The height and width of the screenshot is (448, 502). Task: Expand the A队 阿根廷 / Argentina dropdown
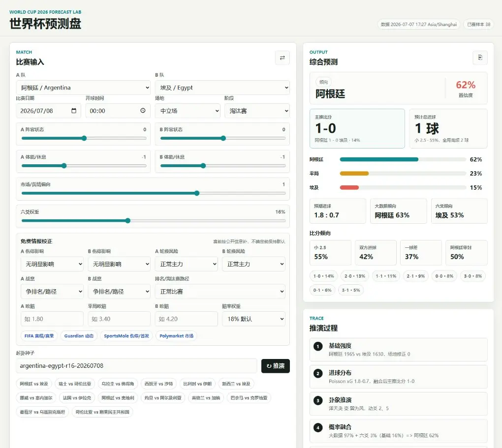click(83, 88)
